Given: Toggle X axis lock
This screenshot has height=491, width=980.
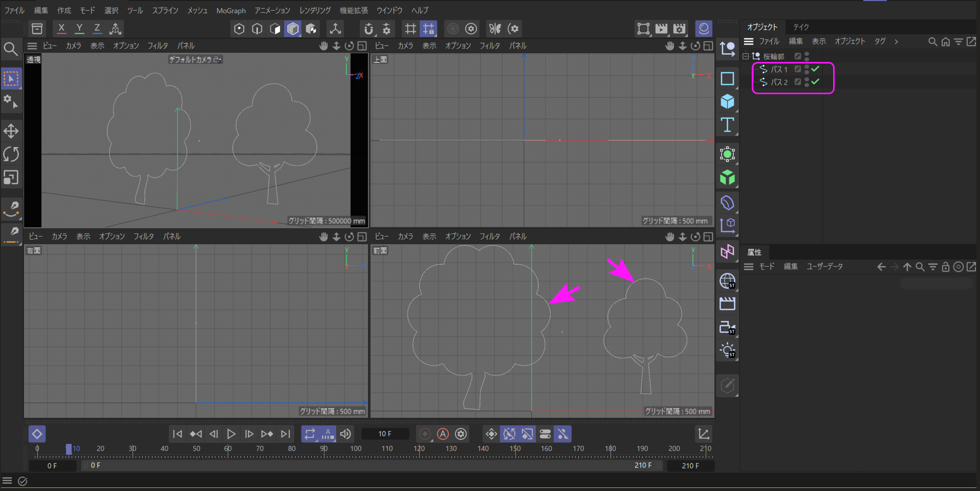Looking at the screenshot, I should [61, 29].
